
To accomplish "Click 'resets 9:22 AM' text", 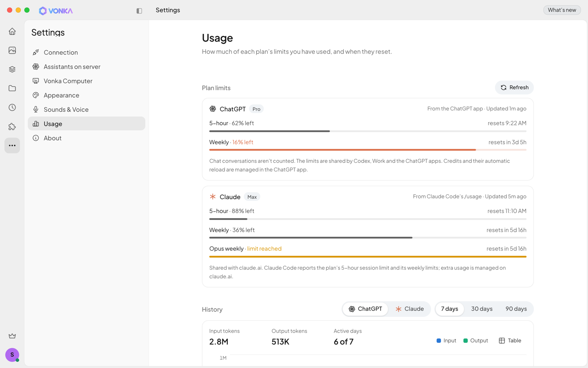I will point(507,123).
